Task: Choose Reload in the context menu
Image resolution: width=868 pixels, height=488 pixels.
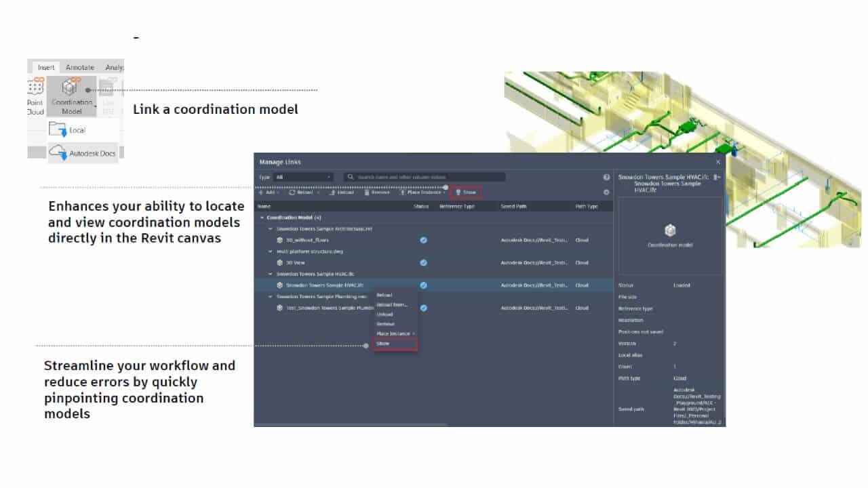Action: (395, 295)
